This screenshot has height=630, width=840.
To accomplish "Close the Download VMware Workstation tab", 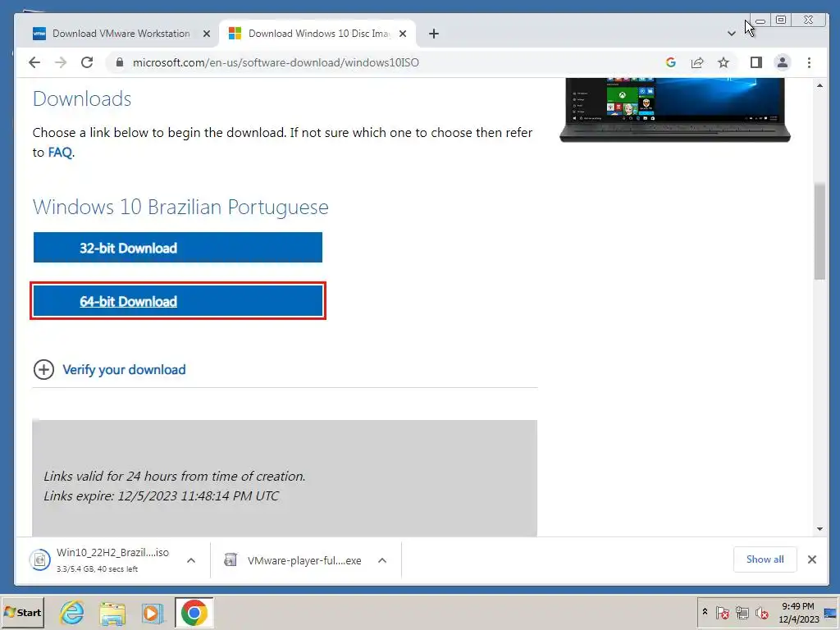I will (x=206, y=34).
